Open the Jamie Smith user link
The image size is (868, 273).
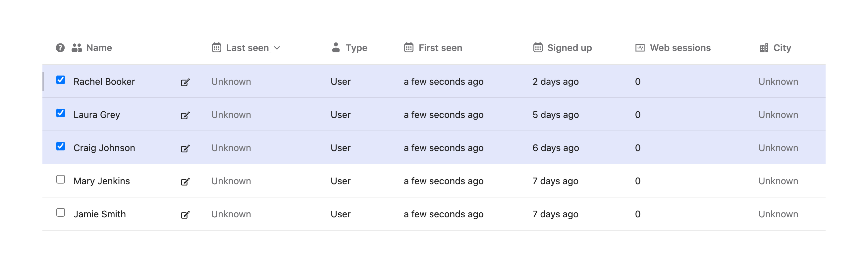[99, 214]
